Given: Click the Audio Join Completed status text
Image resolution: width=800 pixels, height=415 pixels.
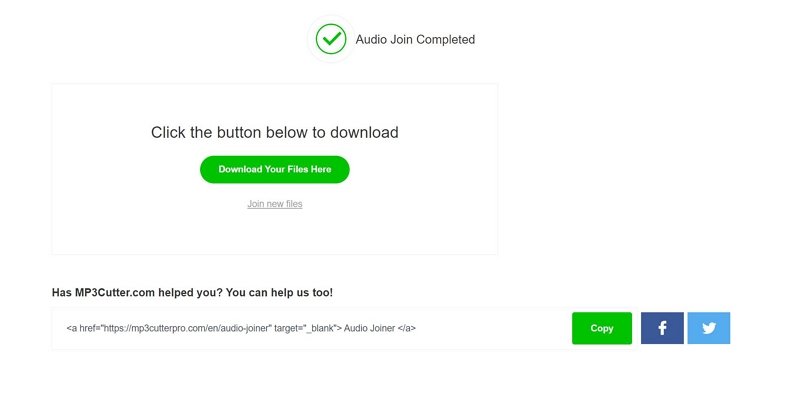Looking at the screenshot, I should [415, 39].
